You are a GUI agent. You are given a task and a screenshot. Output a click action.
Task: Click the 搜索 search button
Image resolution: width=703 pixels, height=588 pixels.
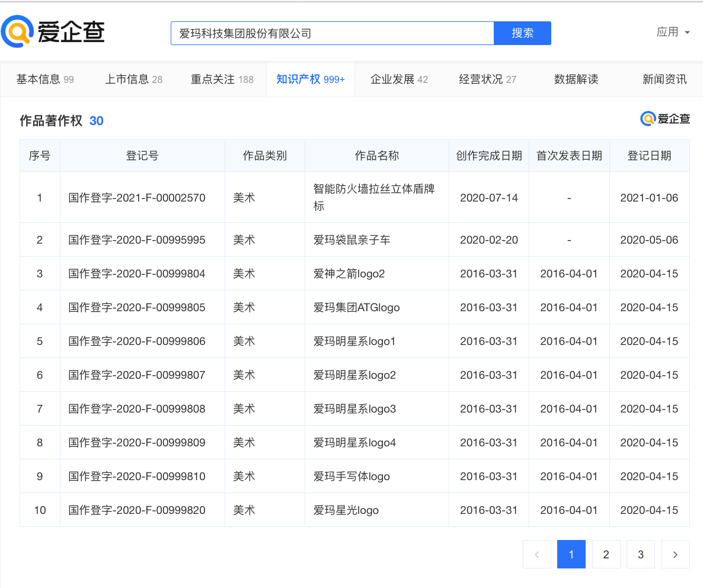[522, 33]
